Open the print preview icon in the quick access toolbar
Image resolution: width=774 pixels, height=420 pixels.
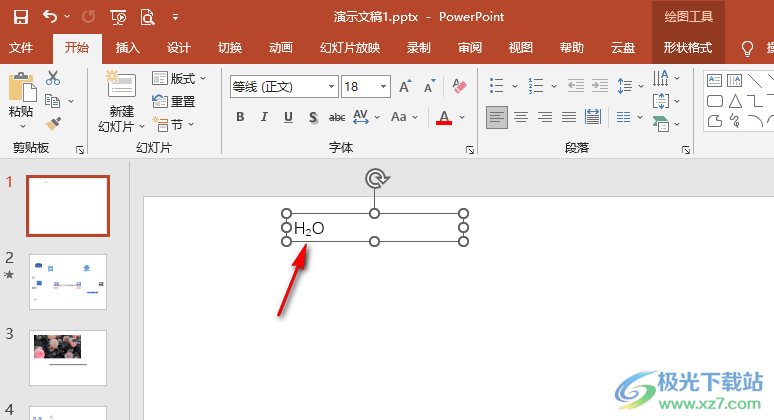[147, 17]
